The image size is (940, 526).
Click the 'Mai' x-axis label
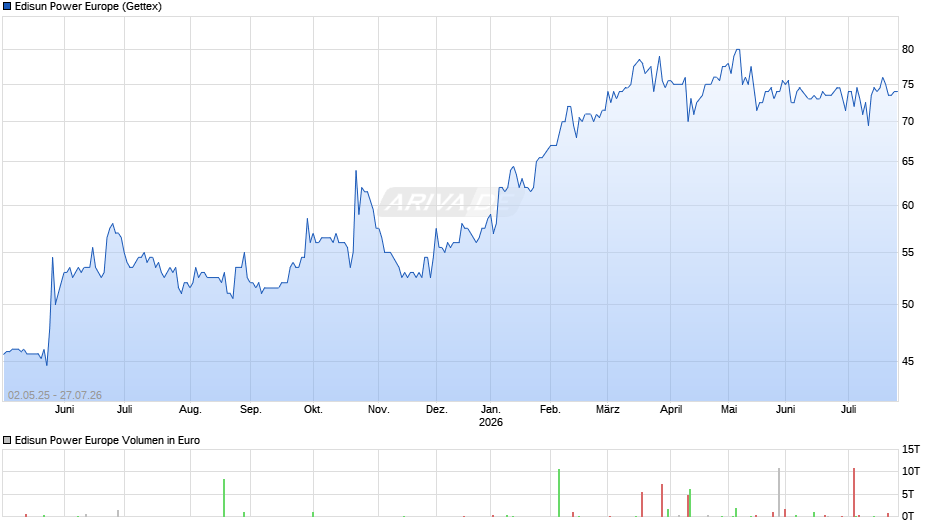tap(728, 409)
